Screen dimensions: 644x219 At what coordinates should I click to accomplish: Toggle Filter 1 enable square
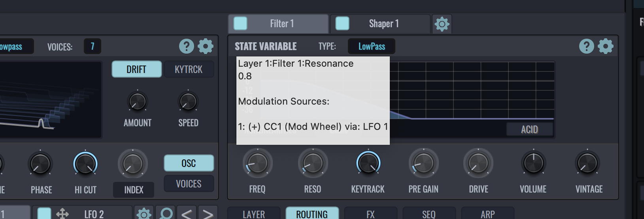point(240,24)
